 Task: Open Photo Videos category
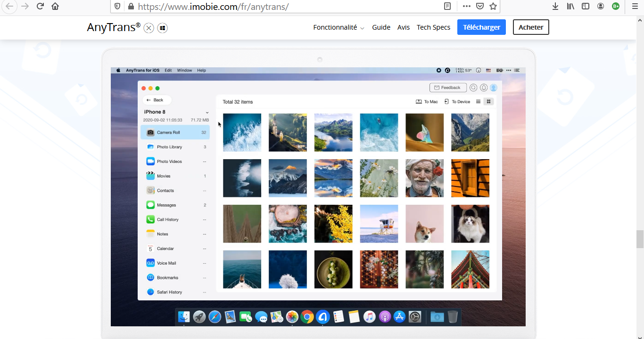click(175, 161)
